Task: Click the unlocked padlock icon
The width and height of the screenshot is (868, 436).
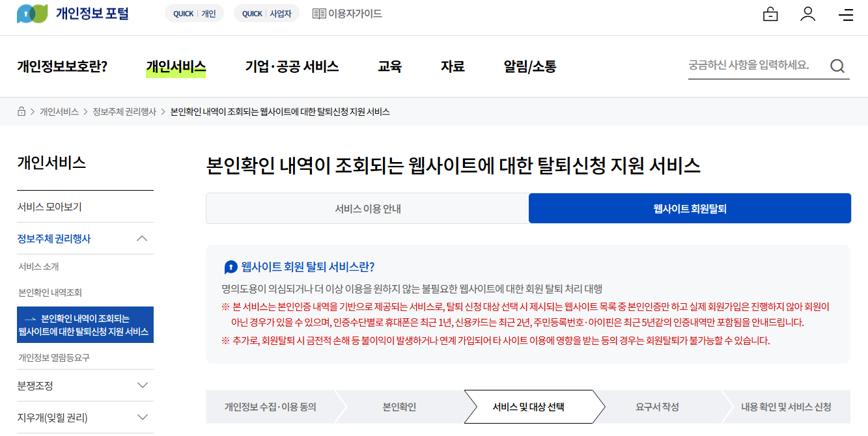Action: click(770, 13)
